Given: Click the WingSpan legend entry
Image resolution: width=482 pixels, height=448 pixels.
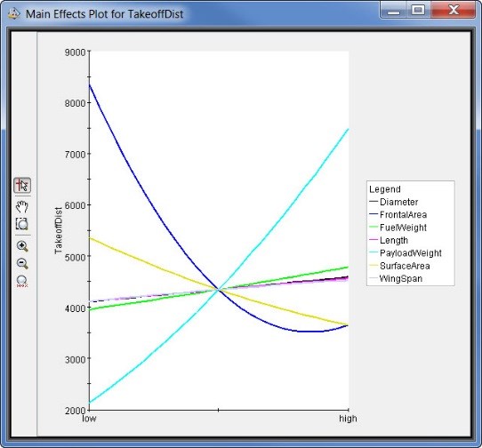Looking at the screenshot, I should coord(401,278).
